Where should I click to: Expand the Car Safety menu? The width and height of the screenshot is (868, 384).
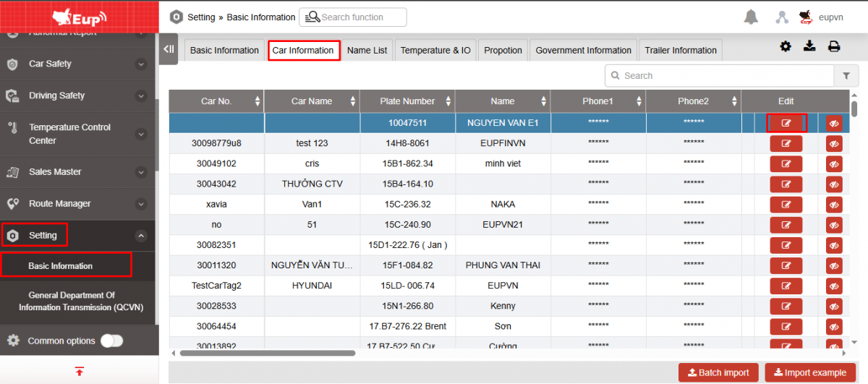pos(141,64)
